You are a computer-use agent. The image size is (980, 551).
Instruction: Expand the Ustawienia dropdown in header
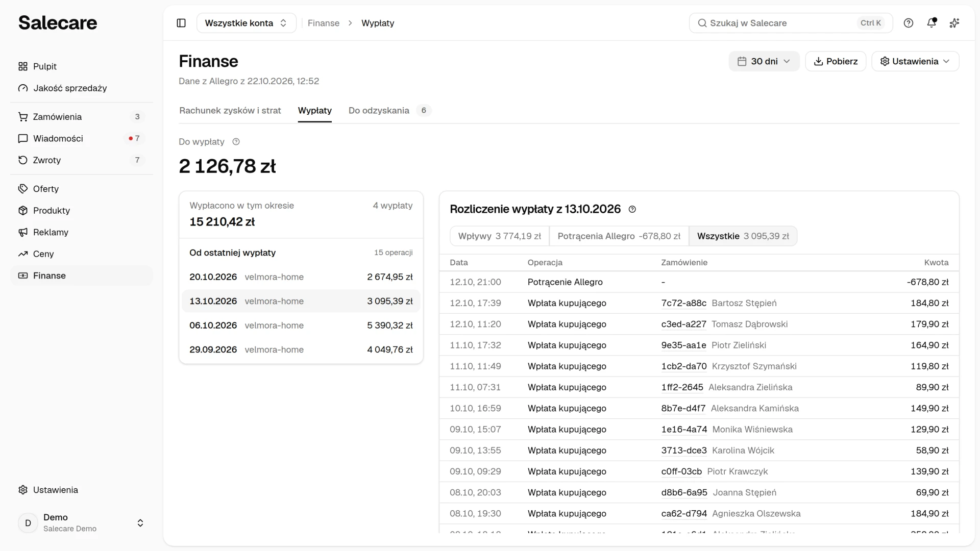click(x=915, y=61)
